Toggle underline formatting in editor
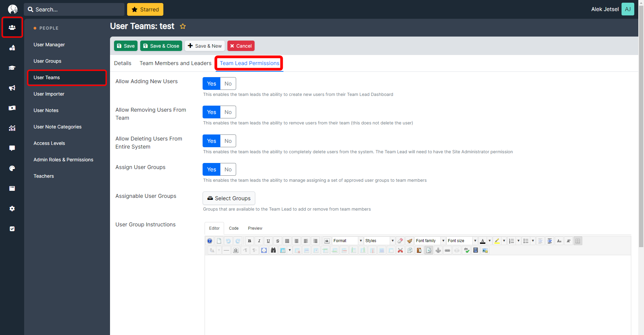 tap(268, 241)
